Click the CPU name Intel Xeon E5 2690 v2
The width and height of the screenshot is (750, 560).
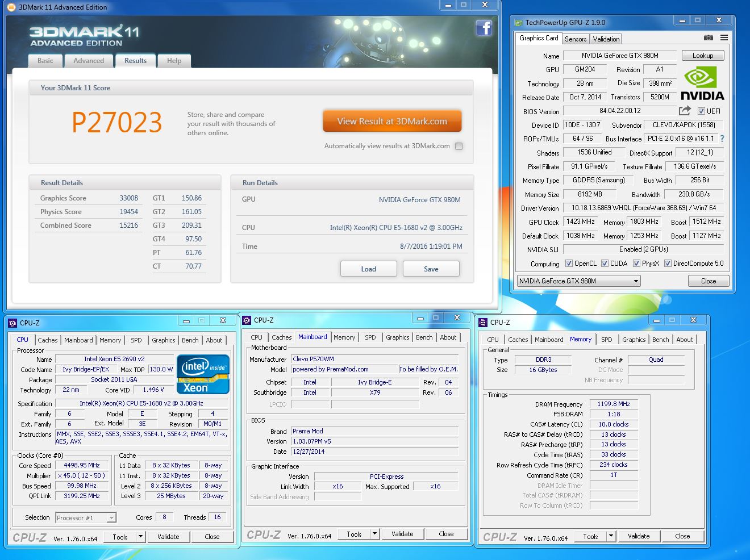[x=114, y=359]
